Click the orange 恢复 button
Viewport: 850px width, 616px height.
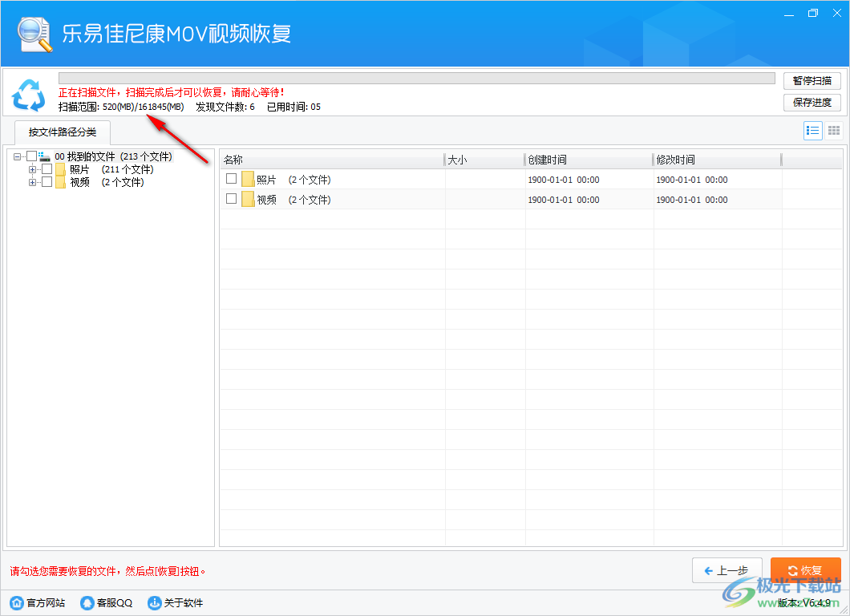click(806, 570)
